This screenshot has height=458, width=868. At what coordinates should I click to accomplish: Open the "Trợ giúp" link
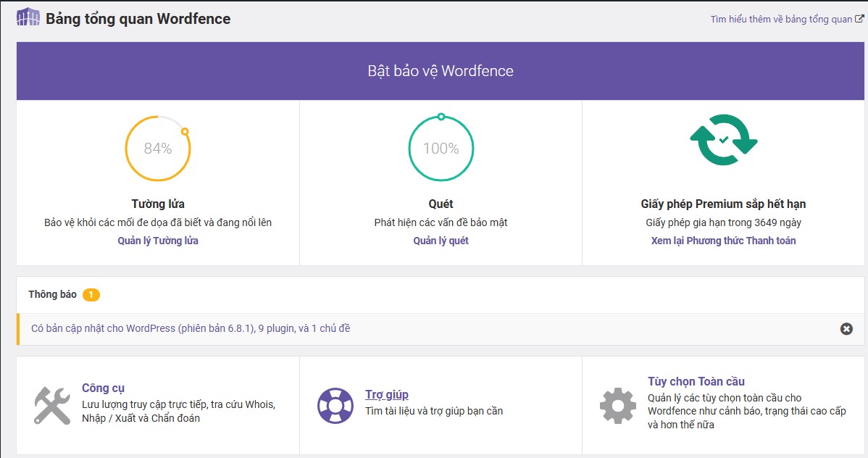coord(387,394)
